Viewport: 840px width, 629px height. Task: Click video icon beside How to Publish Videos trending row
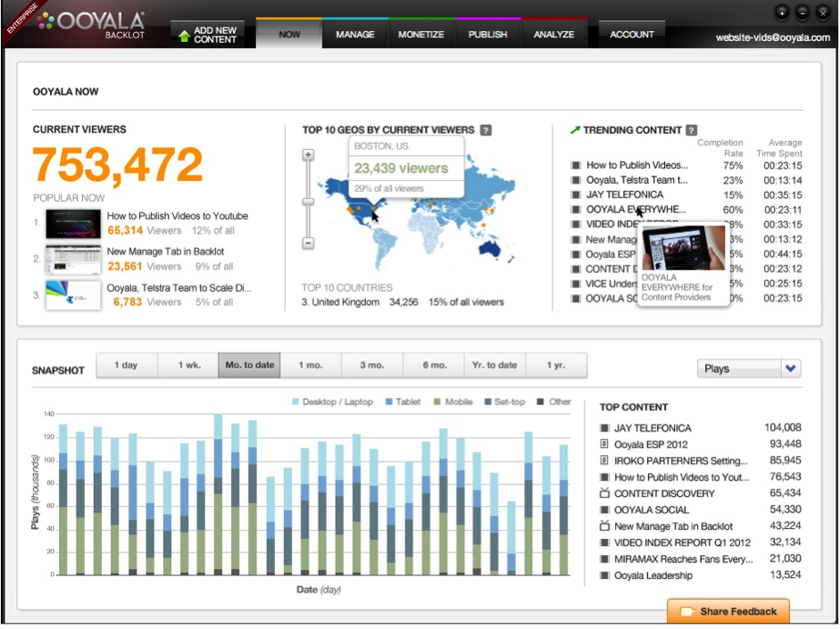(x=576, y=165)
